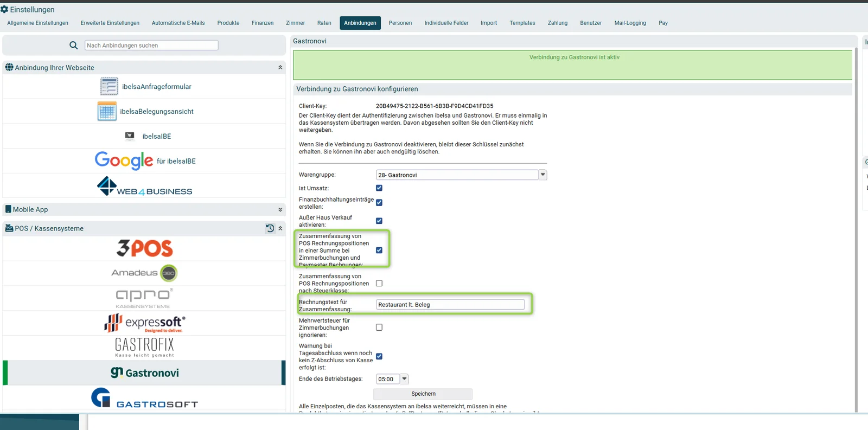Screen dimensions: 868x430
Task: Click the search magnifier icon
Action: pos(74,46)
